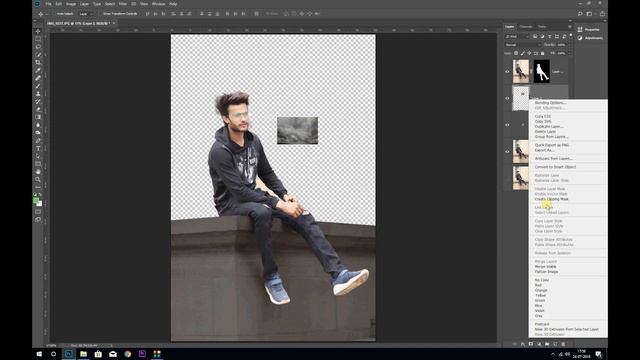Select the Move tool
The height and width of the screenshot is (360, 640).
[38, 31]
